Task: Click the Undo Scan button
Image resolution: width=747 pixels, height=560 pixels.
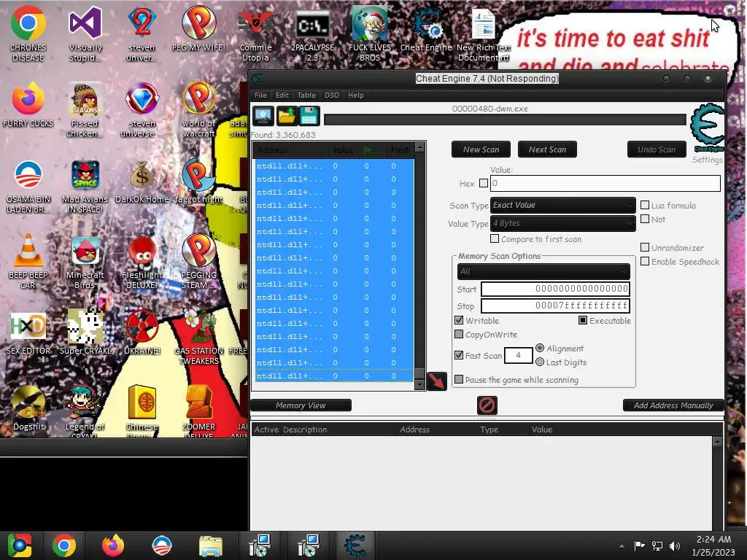Action: [657, 149]
